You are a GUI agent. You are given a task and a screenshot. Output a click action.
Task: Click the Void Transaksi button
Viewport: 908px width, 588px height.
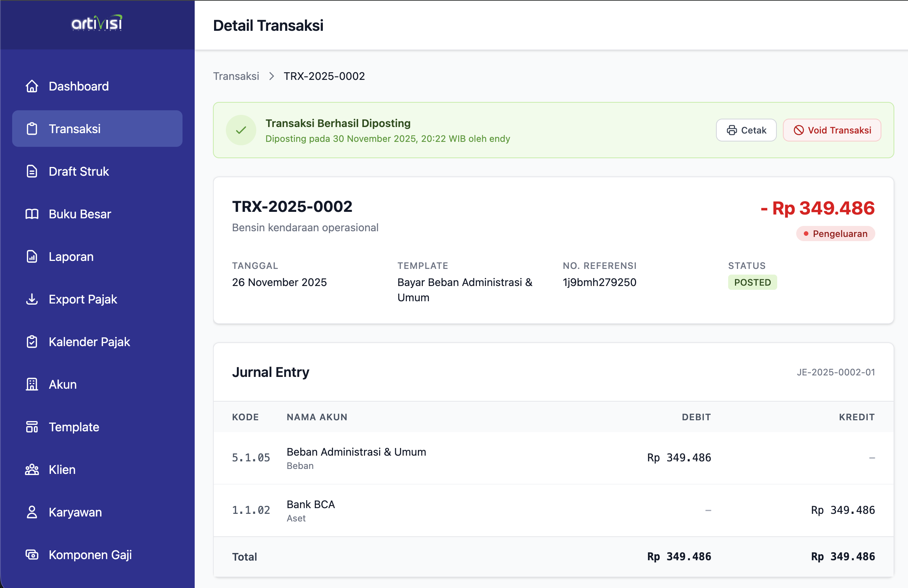[832, 130]
